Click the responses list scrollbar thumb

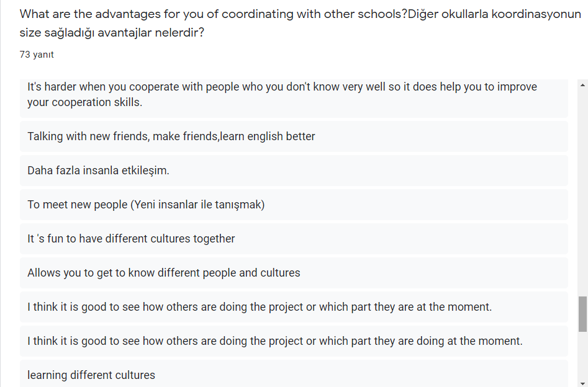tap(582, 313)
